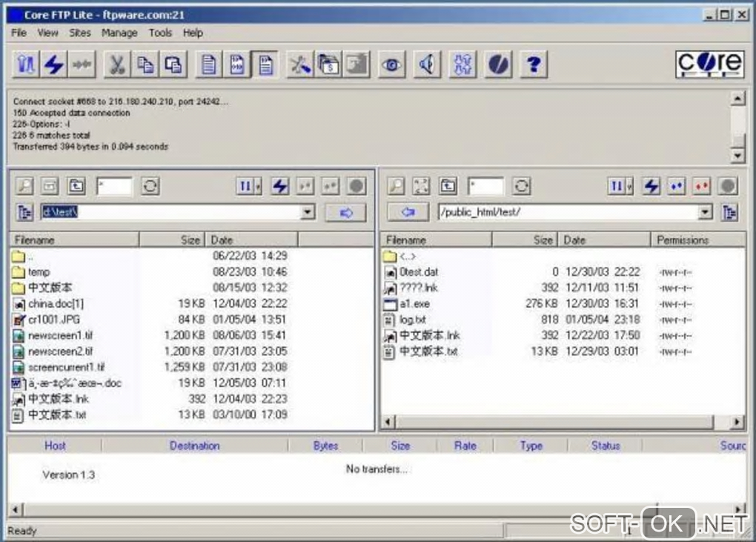Open the View menu
756x542 pixels.
[47, 33]
